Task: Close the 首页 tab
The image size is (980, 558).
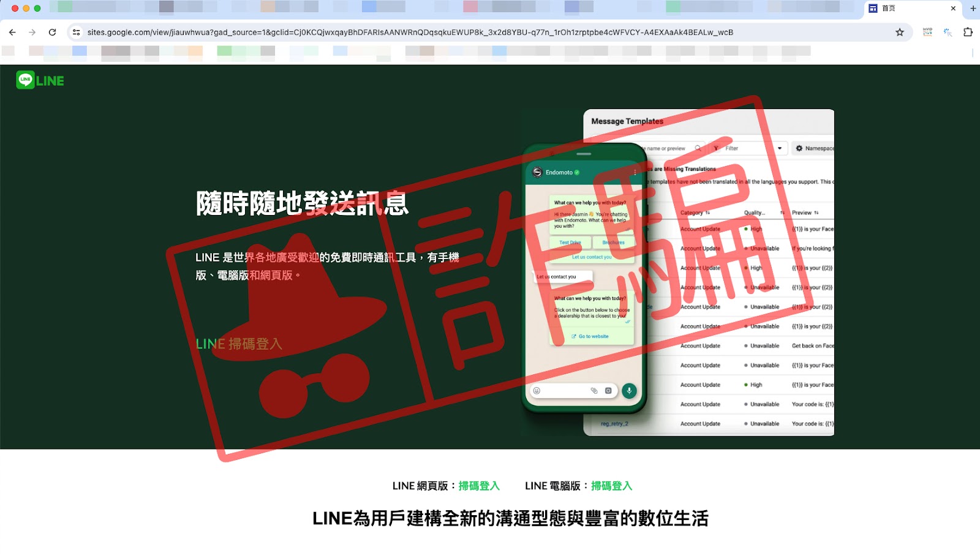Action: coord(953,9)
